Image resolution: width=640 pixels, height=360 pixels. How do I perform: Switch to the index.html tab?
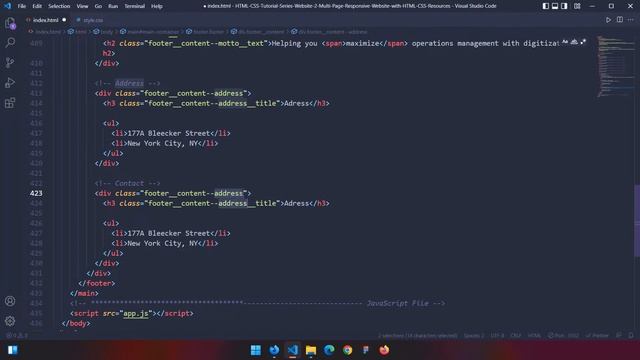(45, 20)
